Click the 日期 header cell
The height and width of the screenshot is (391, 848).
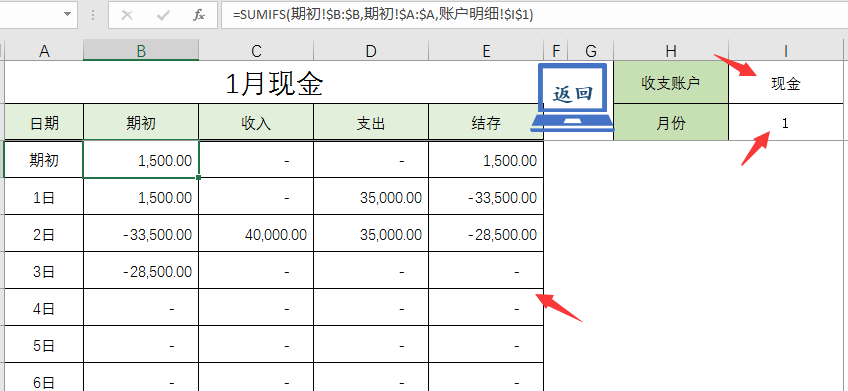[44, 123]
